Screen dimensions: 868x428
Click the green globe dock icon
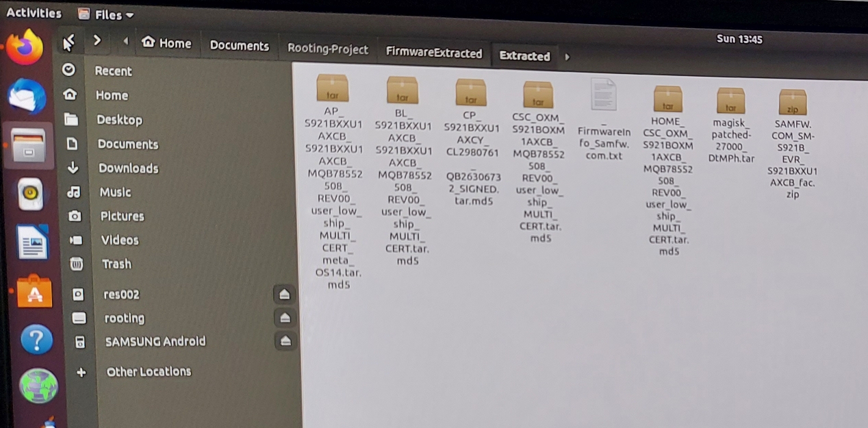[38, 386]
